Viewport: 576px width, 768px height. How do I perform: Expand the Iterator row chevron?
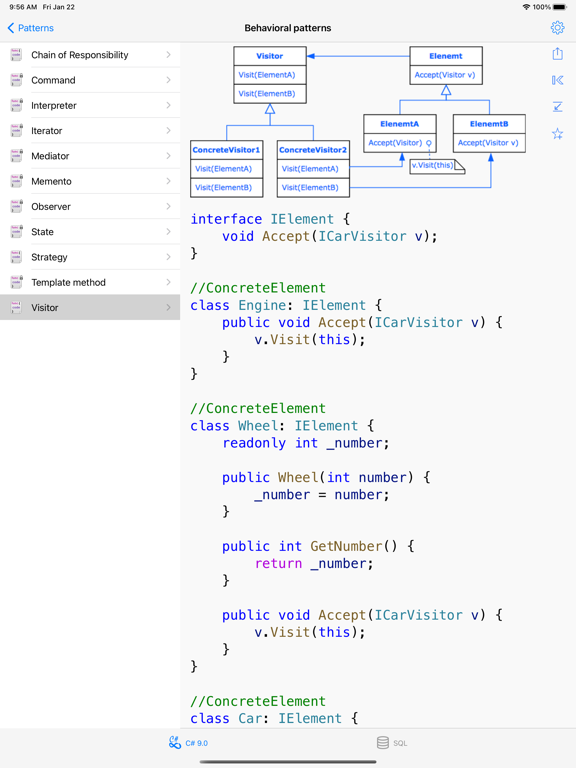coord(168,131)
